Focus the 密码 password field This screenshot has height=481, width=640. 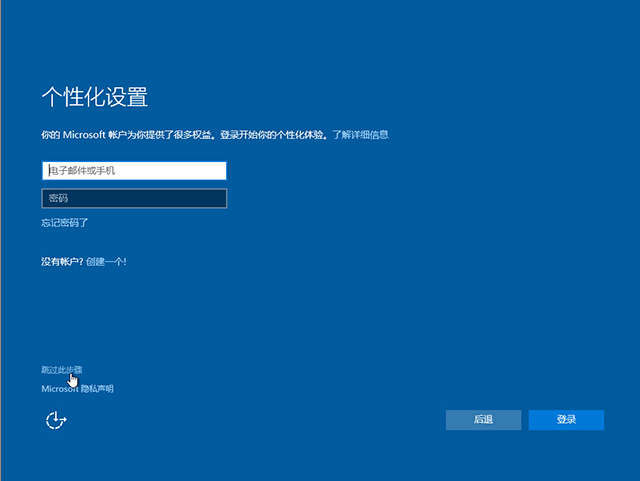(134, 198)
